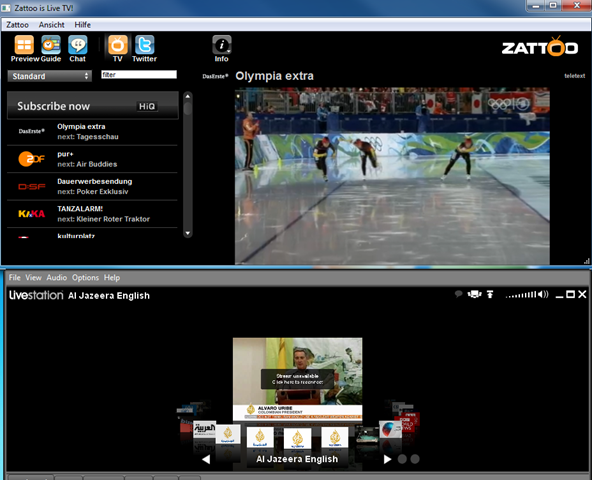Open the Zattoo menu
The image size is (592, 480).
click(x=17, y=25)
